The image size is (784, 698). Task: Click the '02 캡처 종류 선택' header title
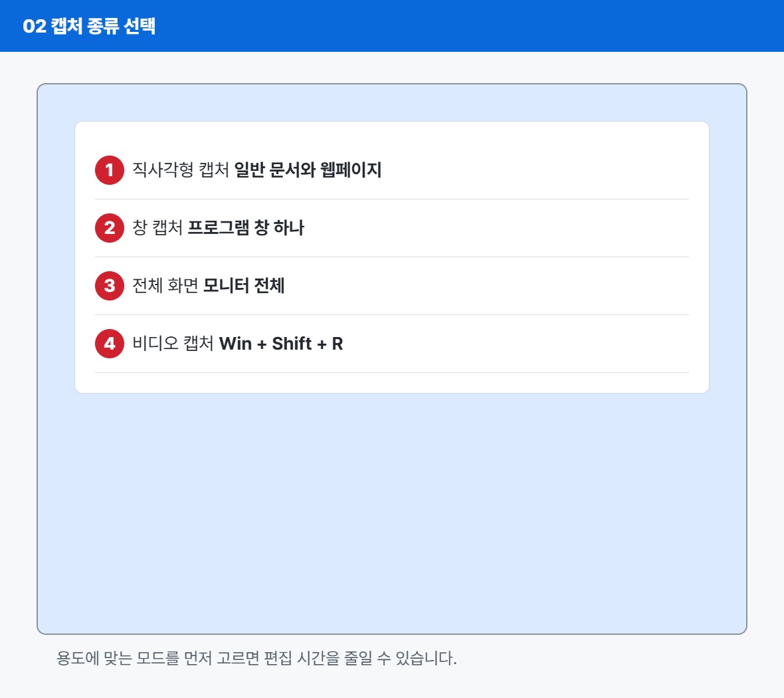89,26
